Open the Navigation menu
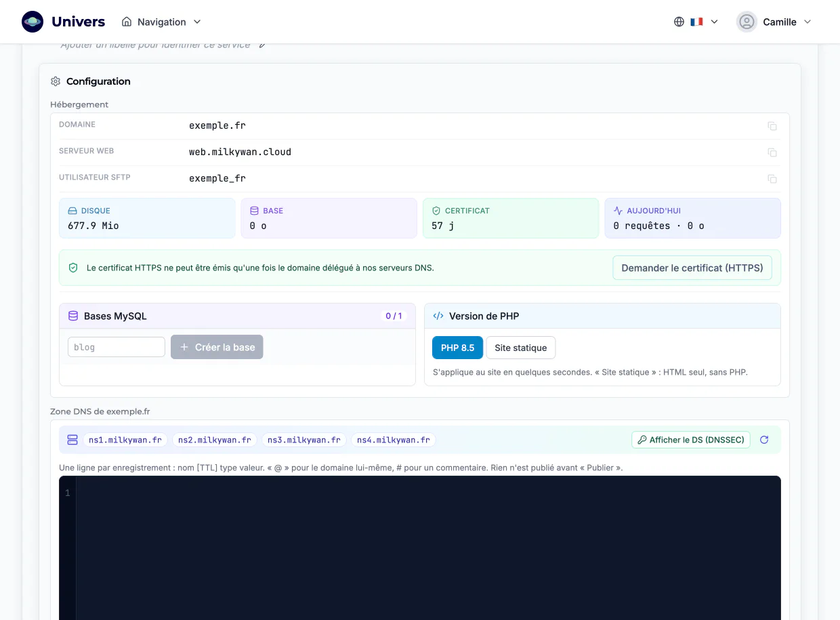This screenshot has width=840, height=620. pos(161,22)
